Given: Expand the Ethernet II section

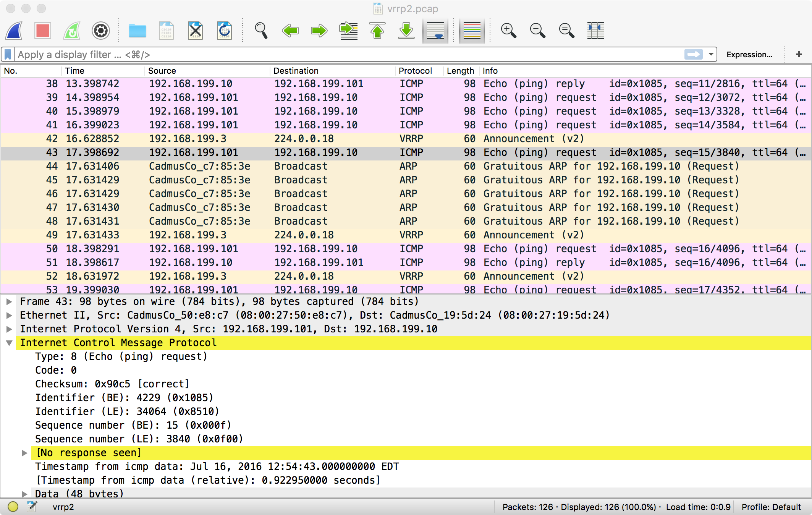Looking at the screenshot, I should (9, 315).
